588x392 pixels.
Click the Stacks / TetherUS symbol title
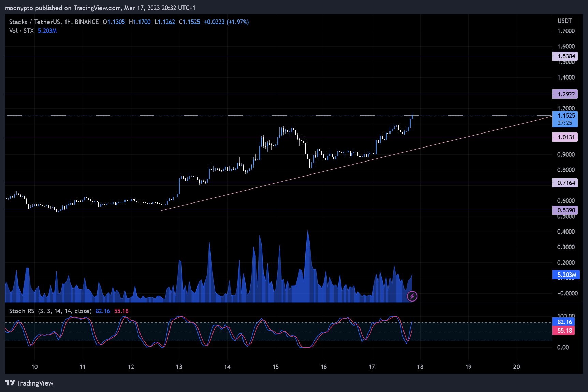click(35, 22)
